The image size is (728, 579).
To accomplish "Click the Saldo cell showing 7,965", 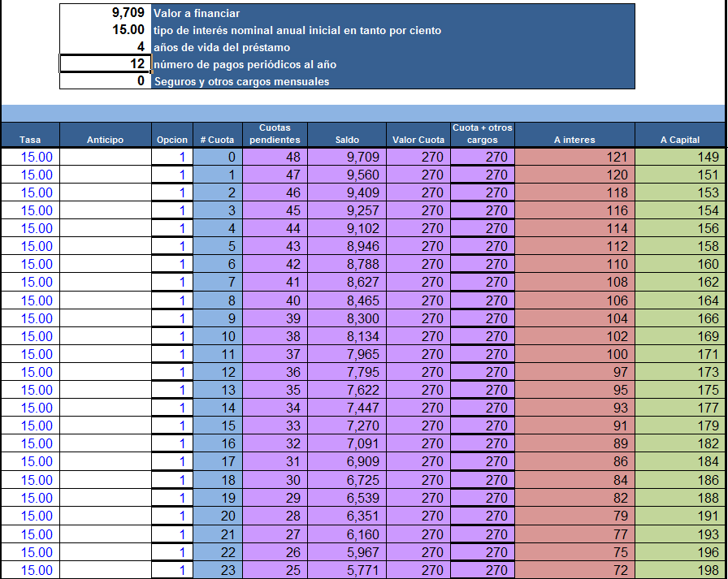I will coord(347,354).
